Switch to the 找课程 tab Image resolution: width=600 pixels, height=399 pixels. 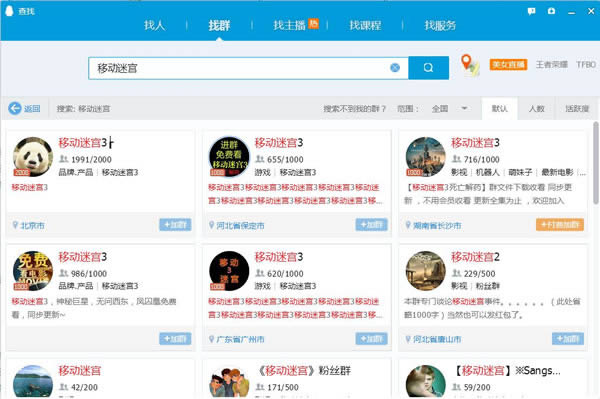[365, 25]
